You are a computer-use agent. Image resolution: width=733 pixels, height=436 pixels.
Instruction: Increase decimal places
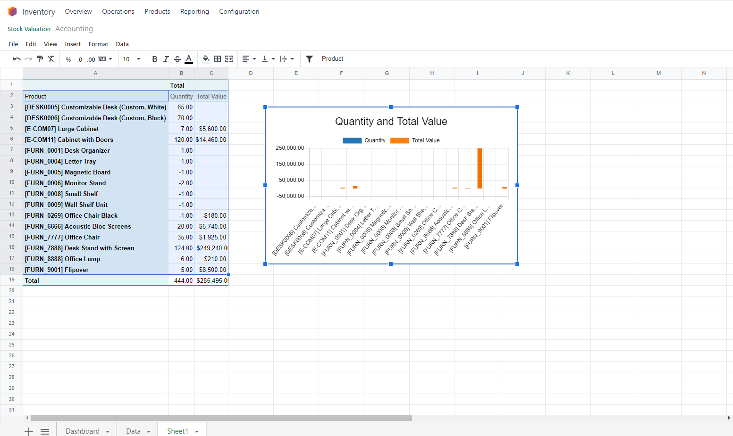tap(91, 59)
